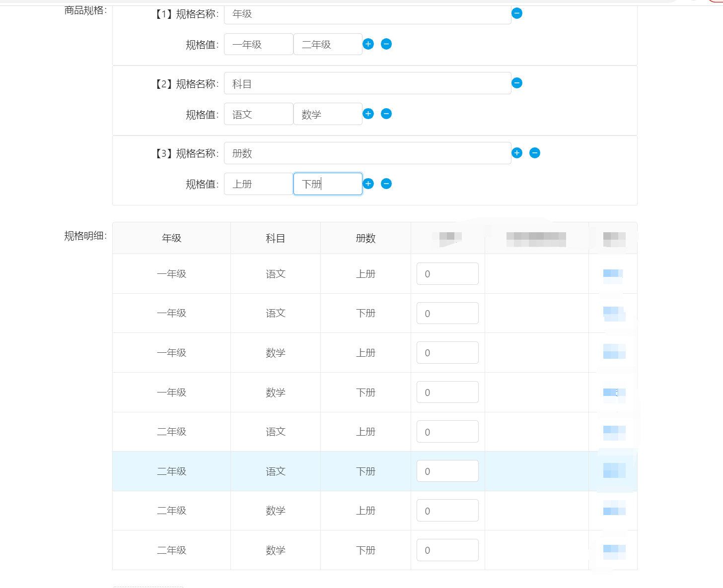Click the action button in the first table row

point(613,273)
